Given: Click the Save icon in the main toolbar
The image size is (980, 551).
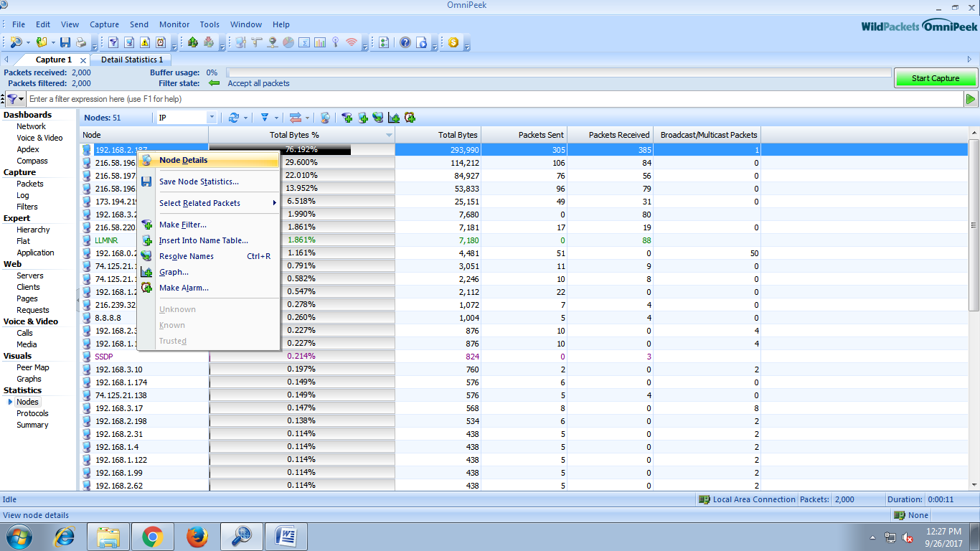Looking at the screenshot, I should pos(65,42).
